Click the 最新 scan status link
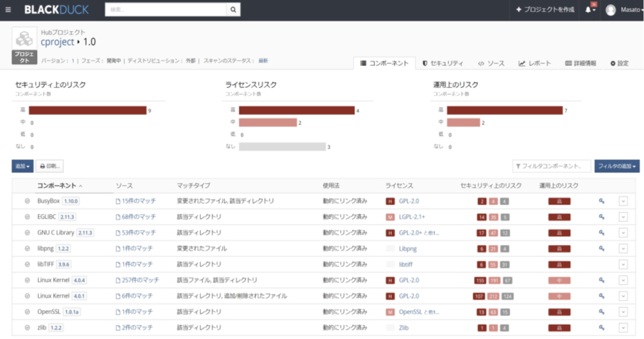This screenshot has height=339, width=644. (264, 61)
